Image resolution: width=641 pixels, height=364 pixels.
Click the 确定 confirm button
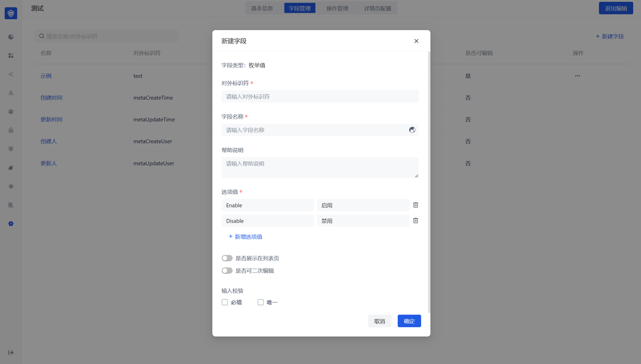coord(409,321)
